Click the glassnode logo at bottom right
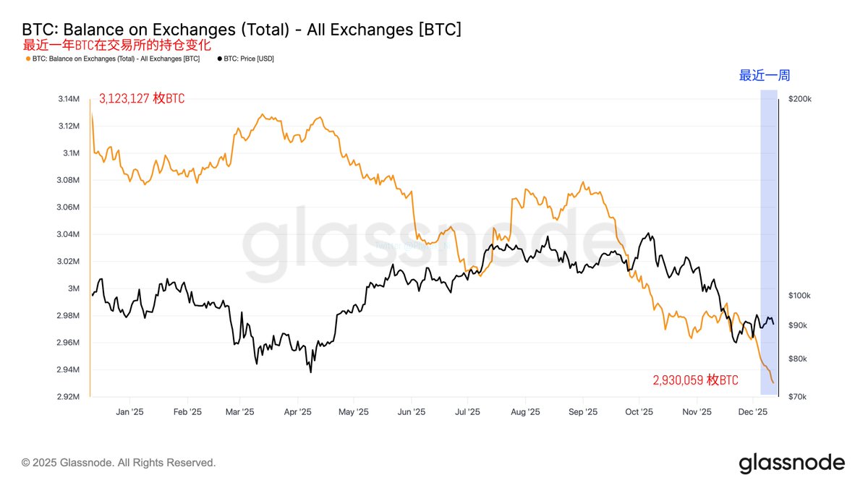This screenshot has height=488, width=868. [791, 463]
